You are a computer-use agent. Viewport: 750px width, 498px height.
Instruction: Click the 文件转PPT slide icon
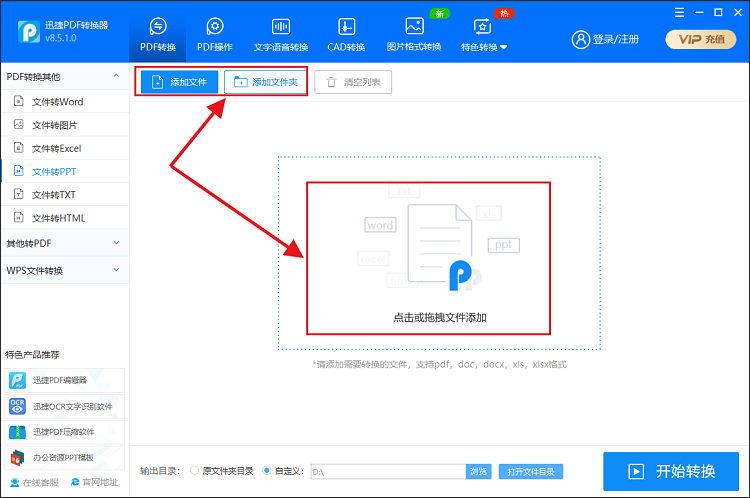coord(19,171)
